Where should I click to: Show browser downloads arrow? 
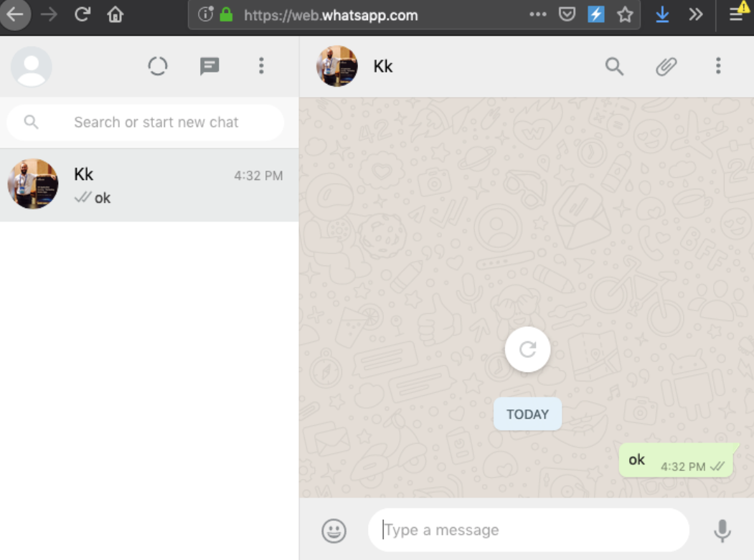pos(662,15)
